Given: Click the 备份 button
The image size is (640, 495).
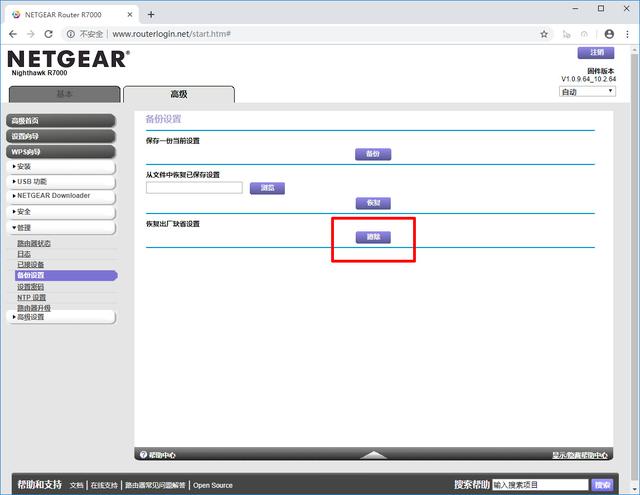Looking at the screenshot, I should coord(373,154).
